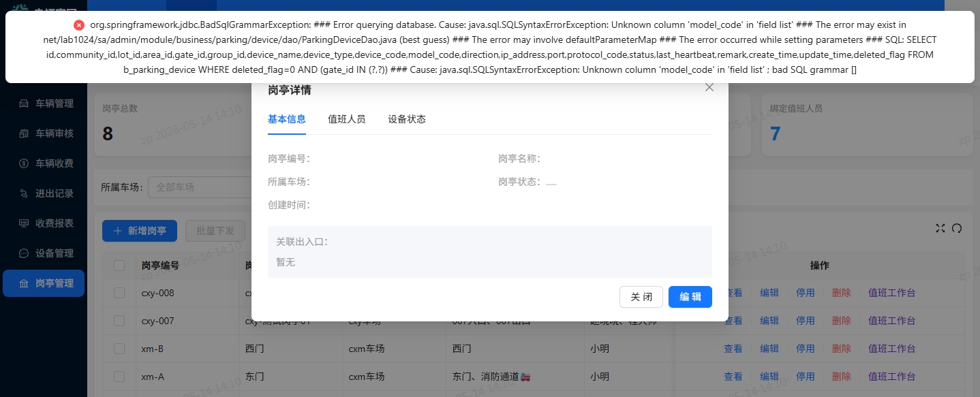980x397 pixels.
Task: Click 编辑 link in the xm-B row
Action: pyautogui.click(x=769, y=349)
